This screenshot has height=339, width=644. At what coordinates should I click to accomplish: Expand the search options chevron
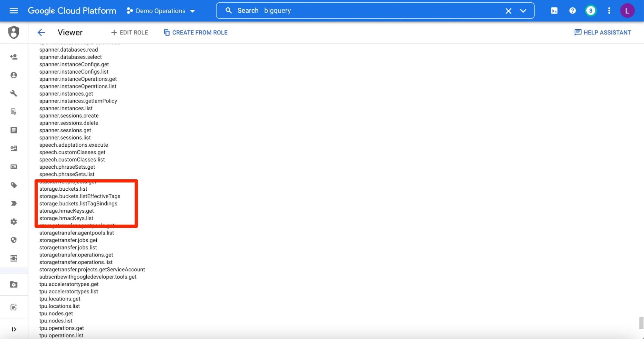tap(523, 11)
